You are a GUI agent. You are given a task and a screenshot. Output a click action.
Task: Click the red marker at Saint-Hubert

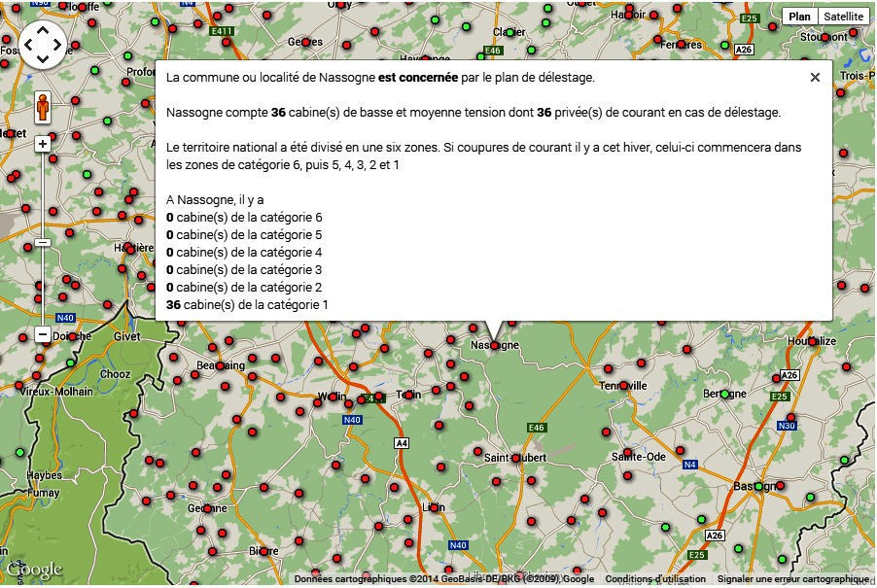tap(515, 458)
